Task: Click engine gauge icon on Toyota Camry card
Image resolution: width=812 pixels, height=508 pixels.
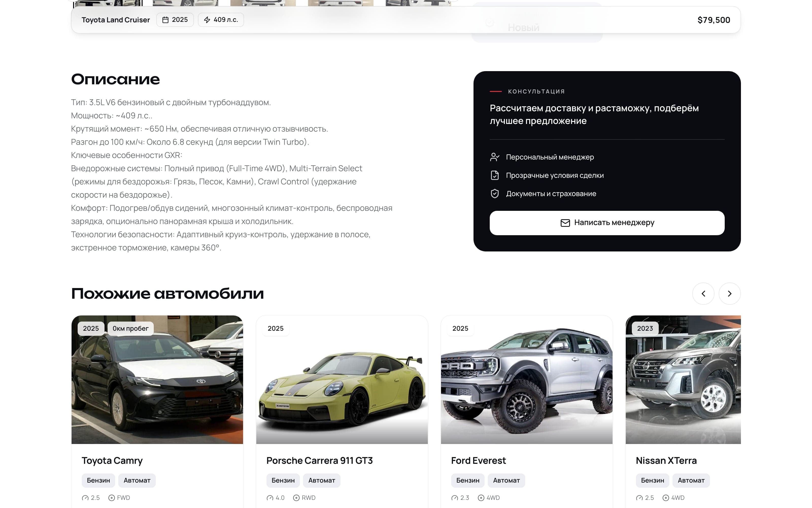Action: 85,498
